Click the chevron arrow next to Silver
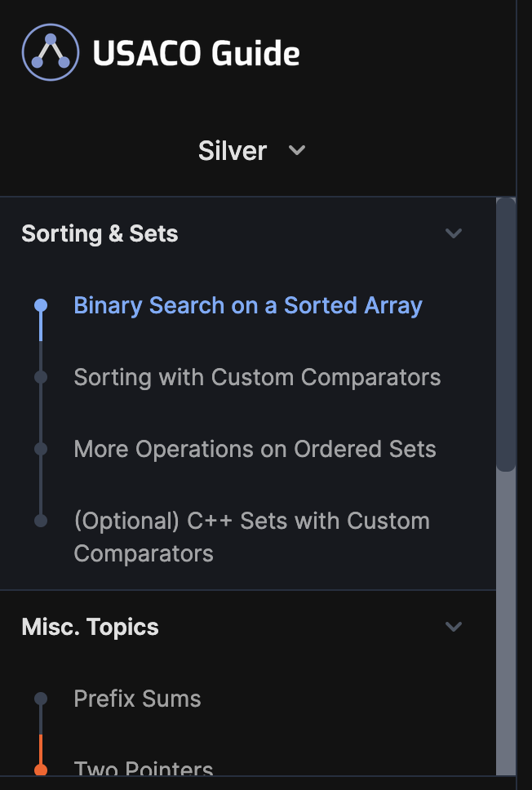Screen dimensions: 532x790 [296, 150]
